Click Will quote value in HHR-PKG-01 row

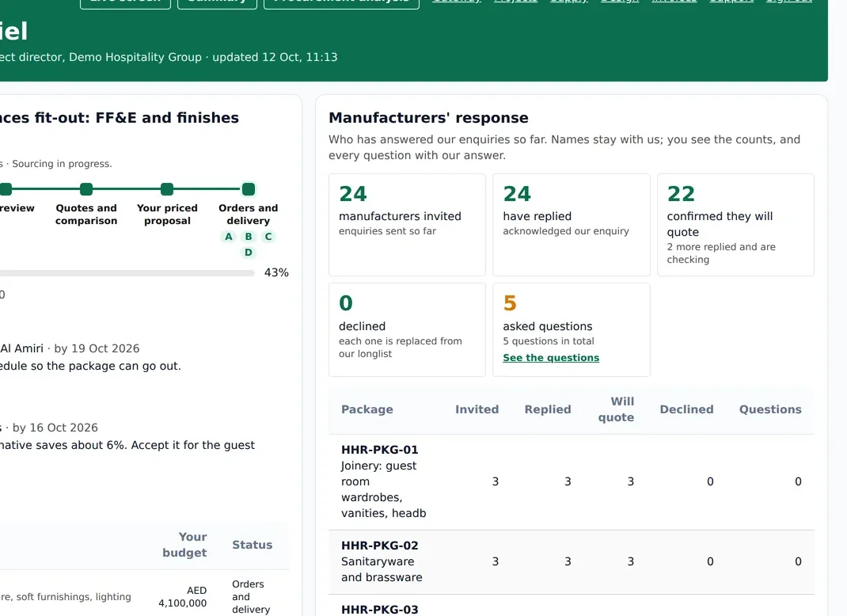pos(630,481)
